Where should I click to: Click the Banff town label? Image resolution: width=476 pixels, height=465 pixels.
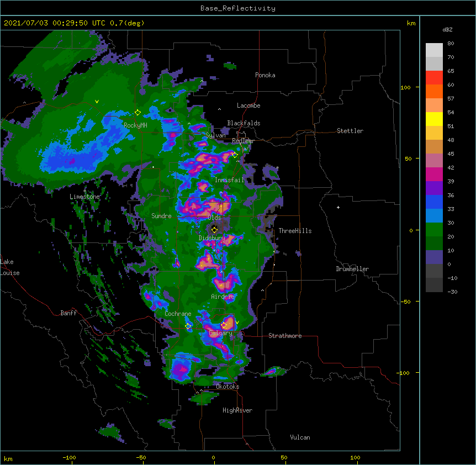pos(68,313)
